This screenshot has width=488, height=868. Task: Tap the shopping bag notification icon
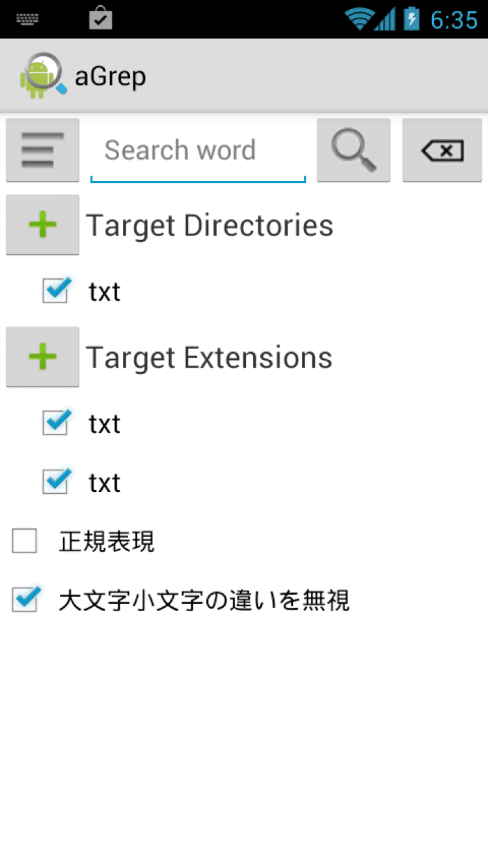click(100, 18)
